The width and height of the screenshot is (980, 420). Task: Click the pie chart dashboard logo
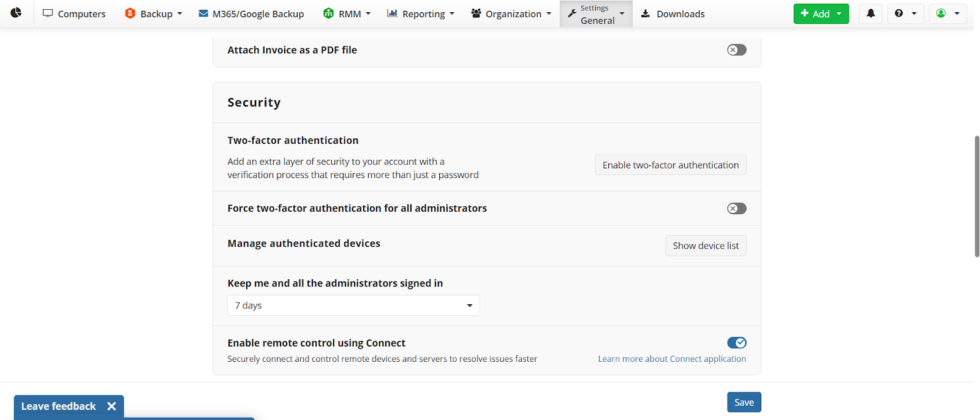point(15,13)
